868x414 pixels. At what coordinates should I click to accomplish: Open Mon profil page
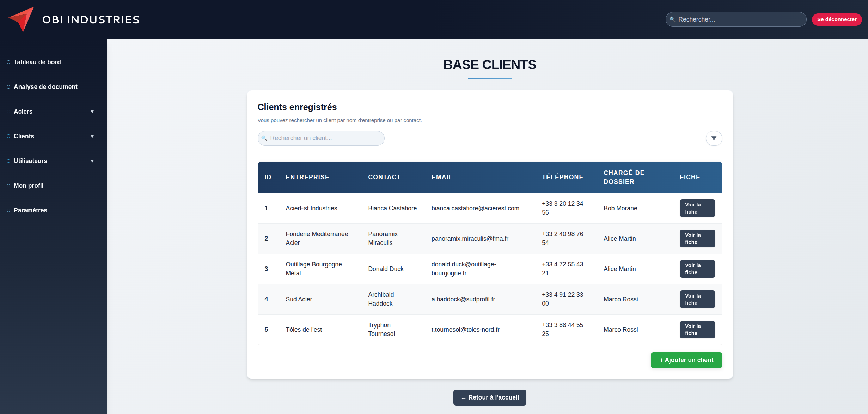[28, 186]
